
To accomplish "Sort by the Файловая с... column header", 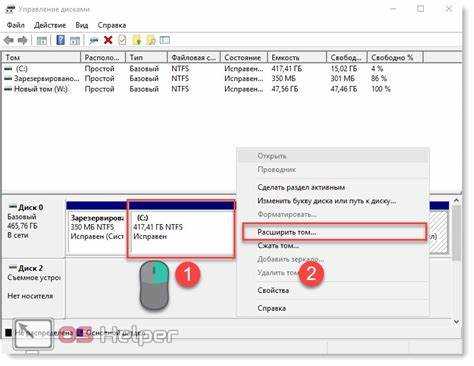I will (x=194, y=57).
